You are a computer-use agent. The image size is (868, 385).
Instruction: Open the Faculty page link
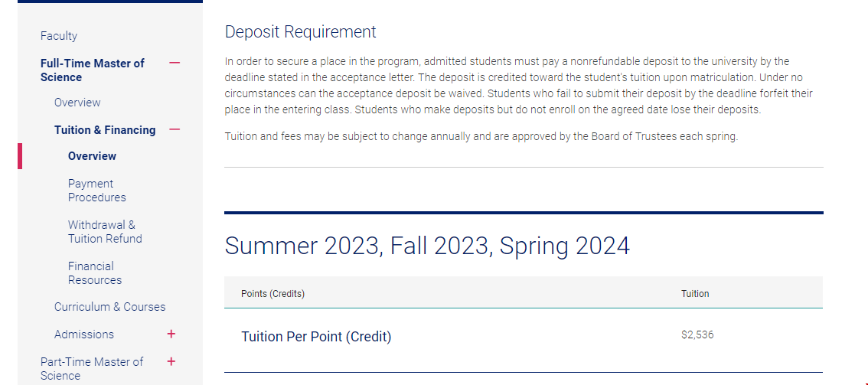pyautogui.click(x=59, y=36)
